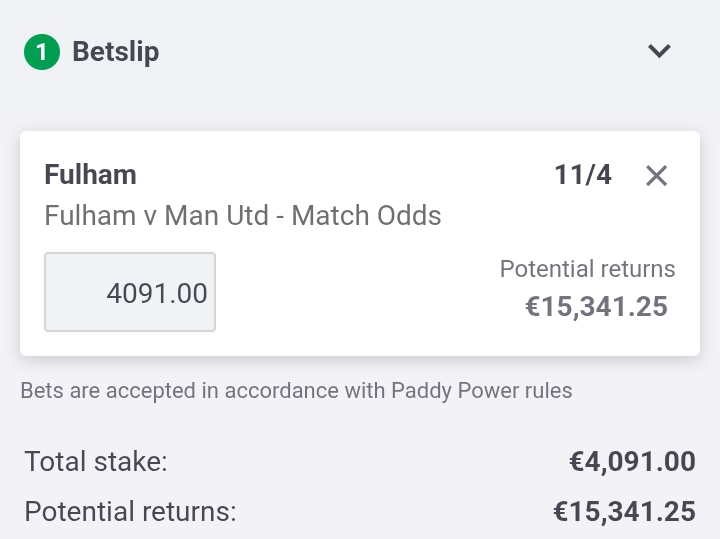Click the Match Odds market label
Screen dimensions: 720x539
366,215
